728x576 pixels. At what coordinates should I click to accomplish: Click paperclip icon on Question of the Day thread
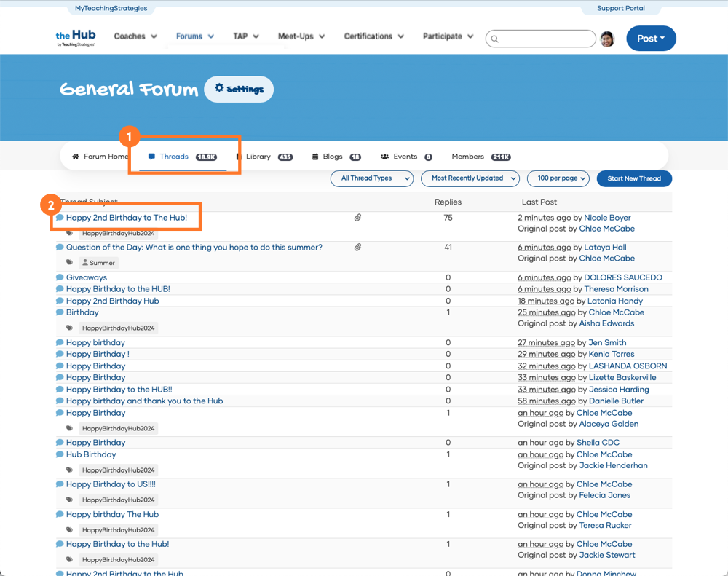358,248
